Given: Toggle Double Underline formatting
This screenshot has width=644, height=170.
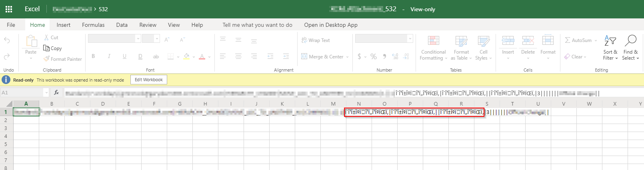Looking at the screenshot, I should (140, 56).
